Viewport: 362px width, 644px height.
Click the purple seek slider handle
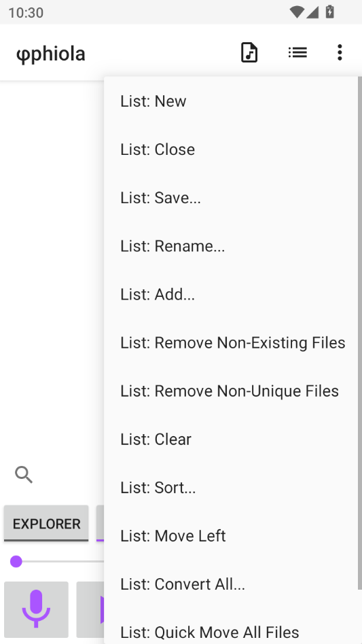pyautogui.click(x=16, y=561)
